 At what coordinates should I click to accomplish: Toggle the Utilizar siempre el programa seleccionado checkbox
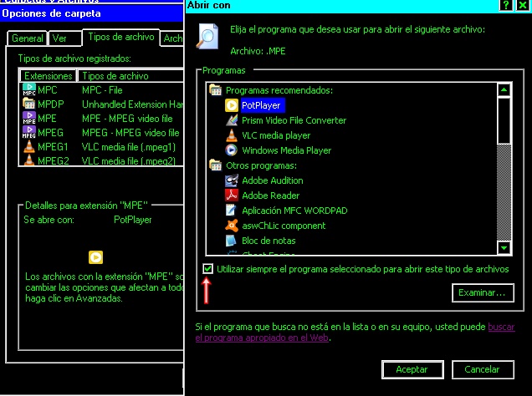[208, 269]
